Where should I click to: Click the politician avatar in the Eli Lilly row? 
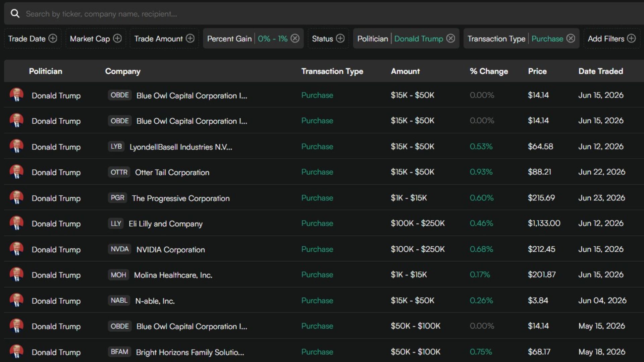tap(16, 223)
